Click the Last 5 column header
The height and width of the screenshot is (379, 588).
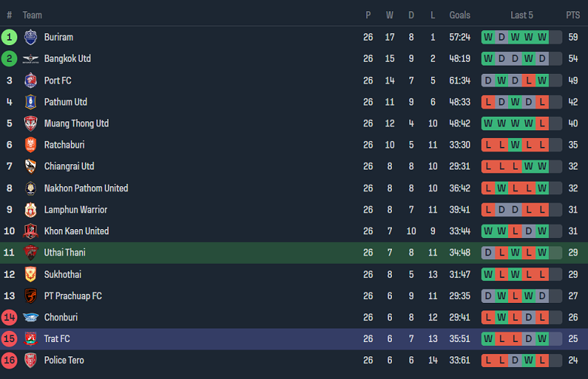(x=522, y=15)
